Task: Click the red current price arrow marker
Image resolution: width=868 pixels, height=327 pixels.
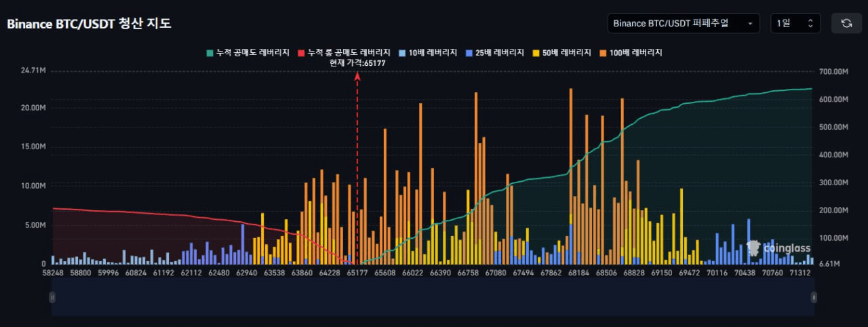Action: click(x=357, y=76)
